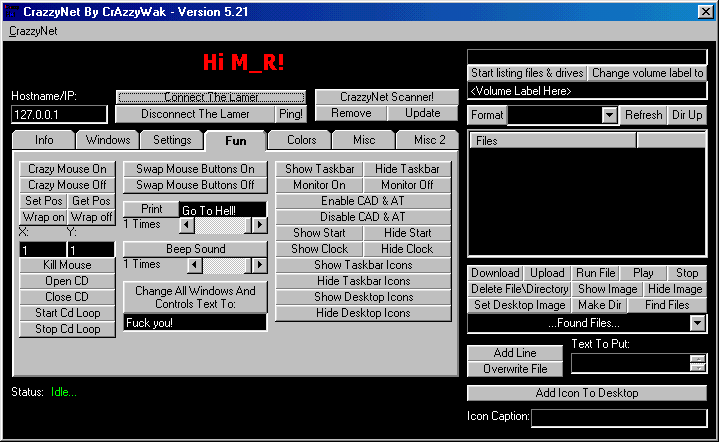Click right arrow on Print times slider
The width and height of the screenshot is (719, 442).
pos(260,226)
